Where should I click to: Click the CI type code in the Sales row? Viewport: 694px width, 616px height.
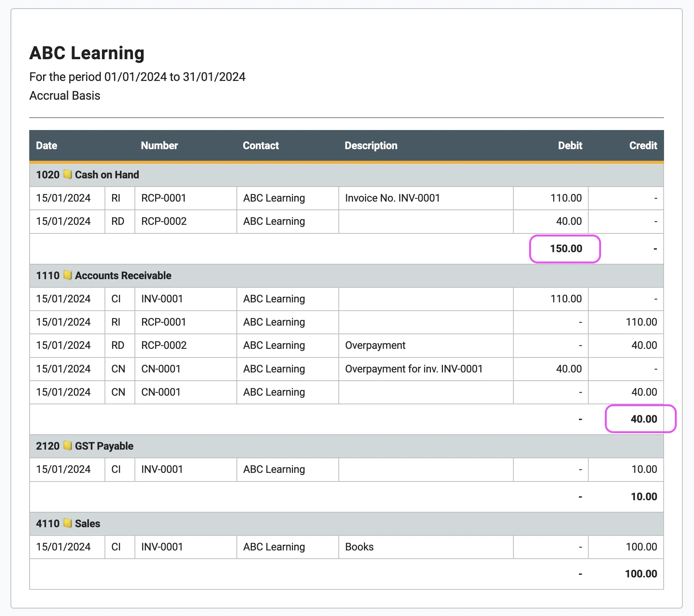click(116, 547)
